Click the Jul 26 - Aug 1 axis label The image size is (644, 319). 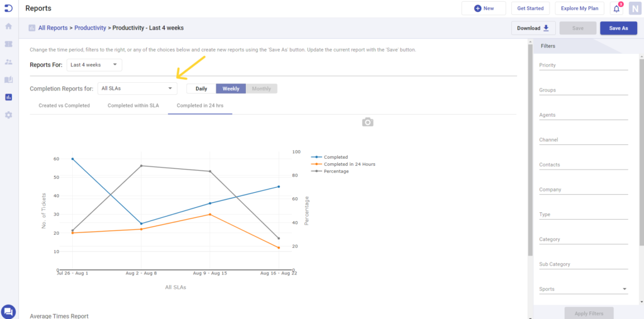click(x=72, y=273)
